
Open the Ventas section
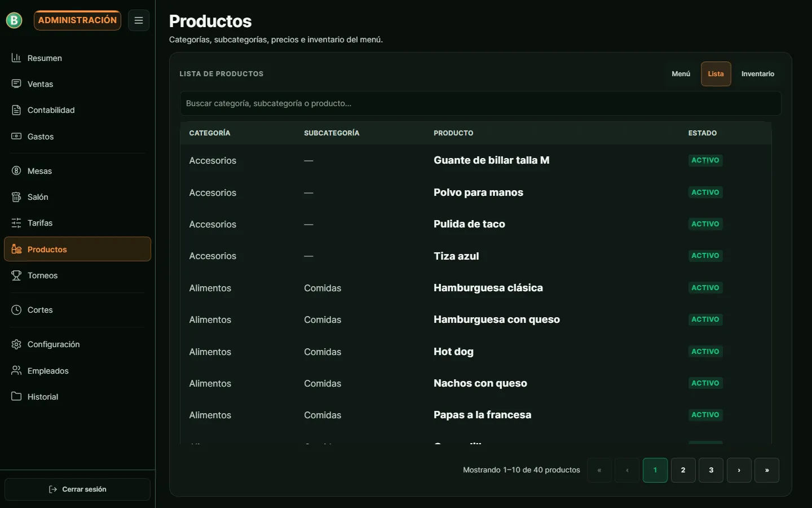pos(77,84)
